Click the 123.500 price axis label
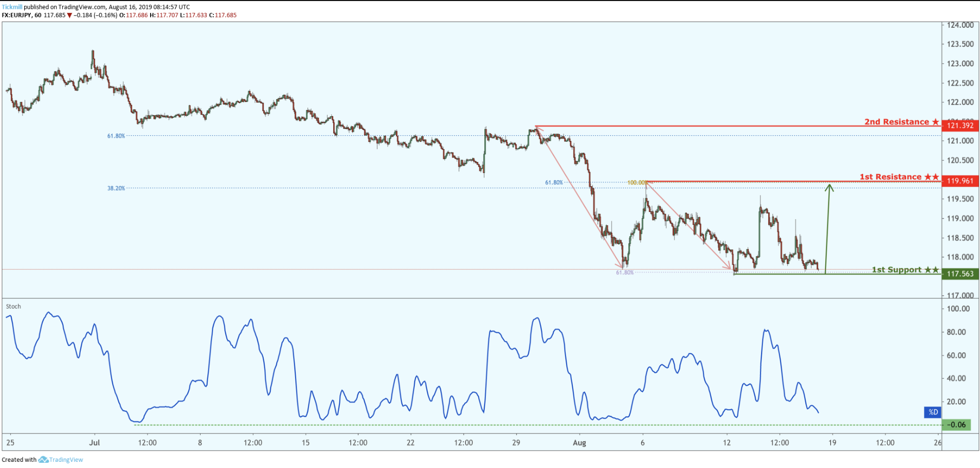The height and width of the screenshot is (468, 980). click(960, 44)
